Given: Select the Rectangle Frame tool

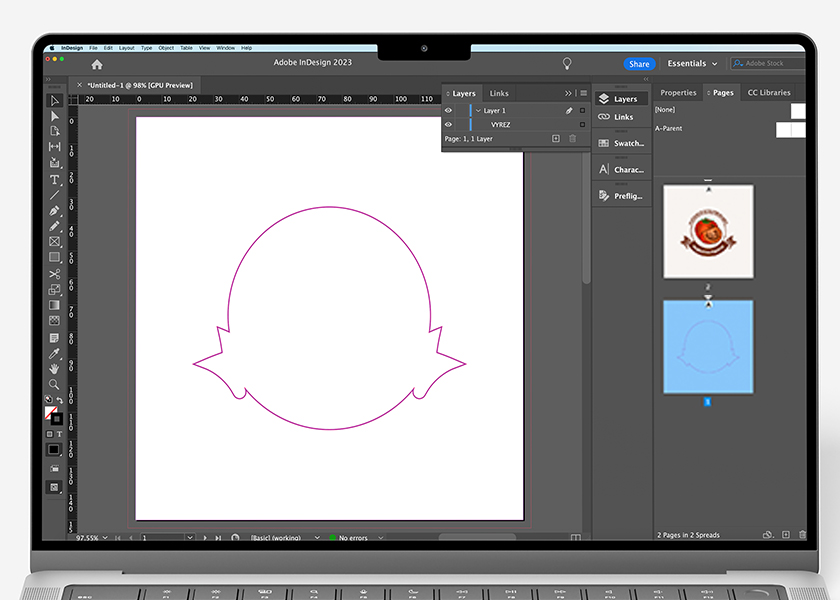Looking at the screenshot, I should point(54,242).
